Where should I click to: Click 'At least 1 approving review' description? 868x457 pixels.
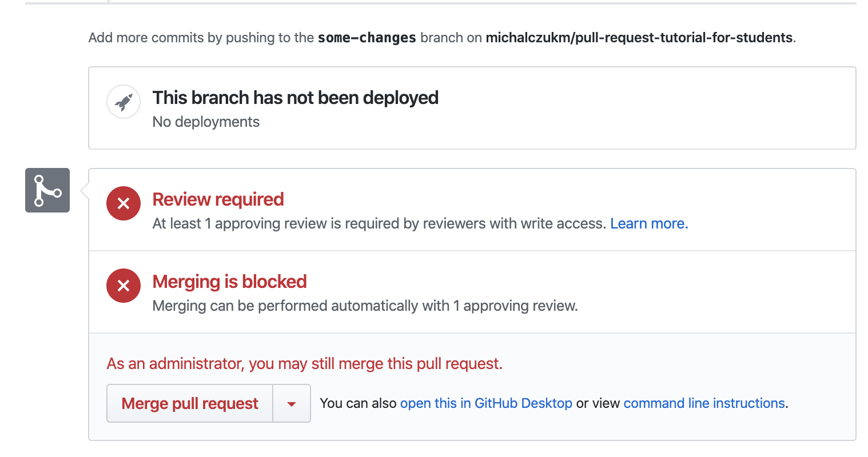(x=379, y=223)
